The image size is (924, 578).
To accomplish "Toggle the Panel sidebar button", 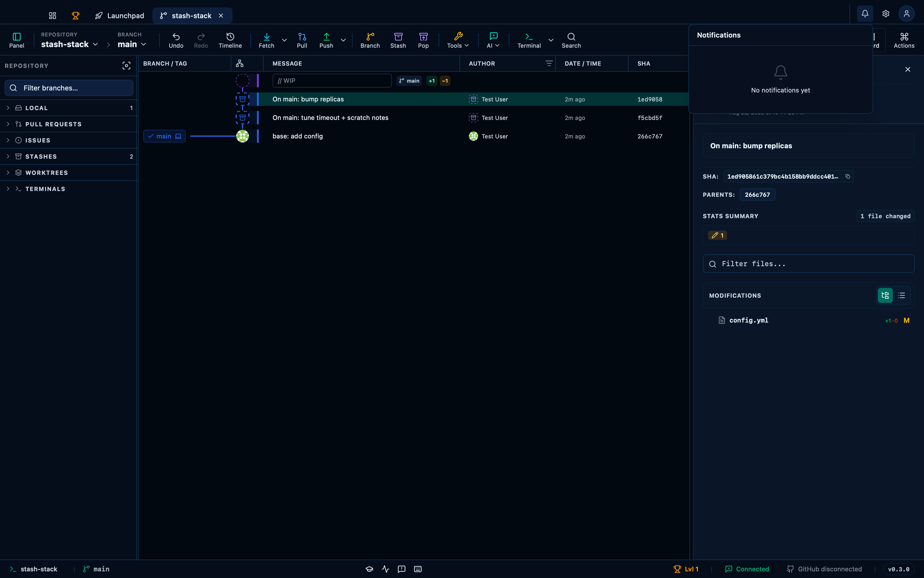I will tap(17, 40).
